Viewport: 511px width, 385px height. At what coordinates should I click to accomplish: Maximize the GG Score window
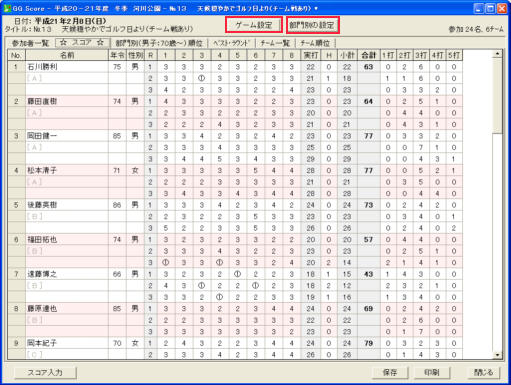point(490,8)
